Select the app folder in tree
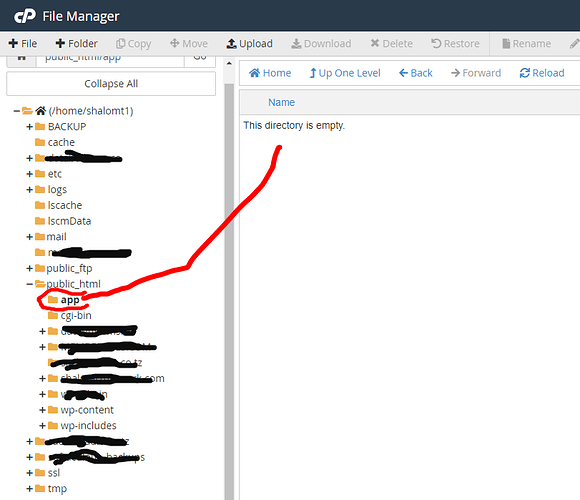 [70, 300]
